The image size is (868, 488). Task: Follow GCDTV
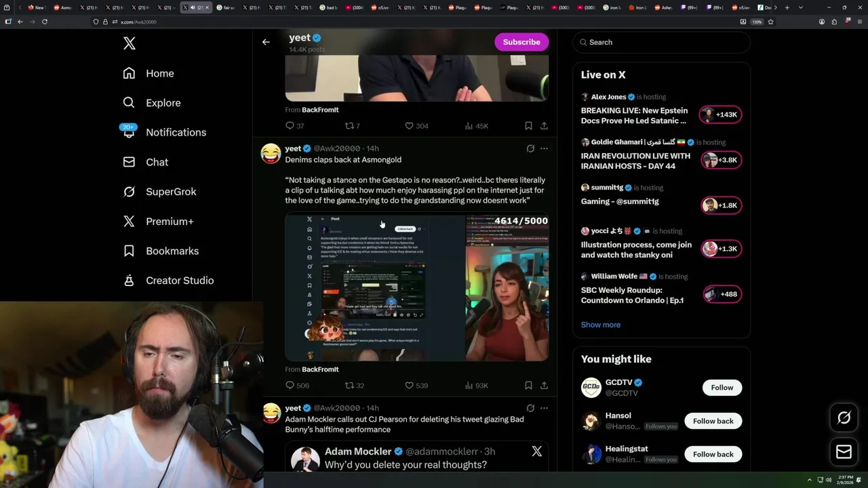click(722, 388)
